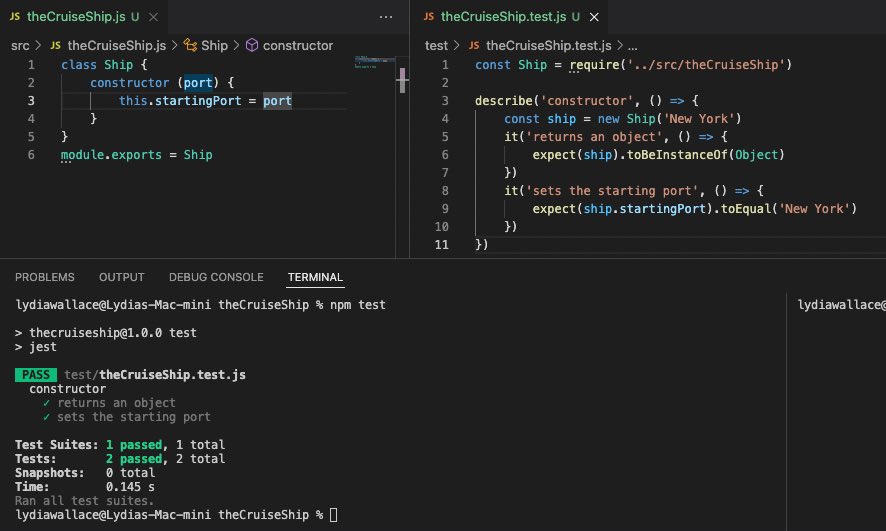Focus the second terminal pane on right
Screen dimensions: 886x531
(x=836, y=411)
